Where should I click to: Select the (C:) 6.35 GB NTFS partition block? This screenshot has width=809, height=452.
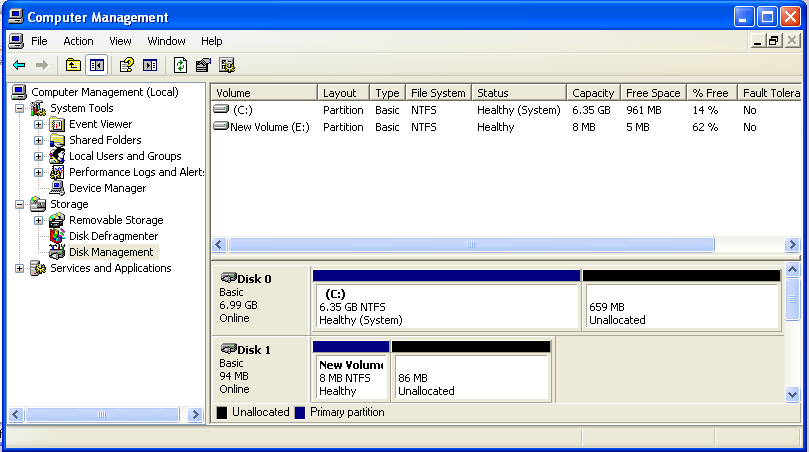446,300
